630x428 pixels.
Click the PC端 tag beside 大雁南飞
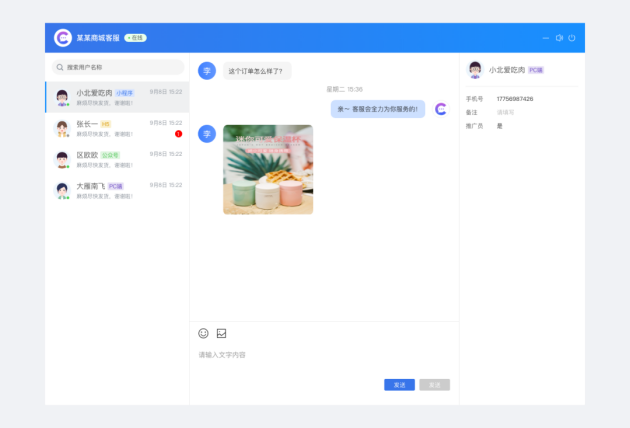pyautogui.click(x=116, y=186)
